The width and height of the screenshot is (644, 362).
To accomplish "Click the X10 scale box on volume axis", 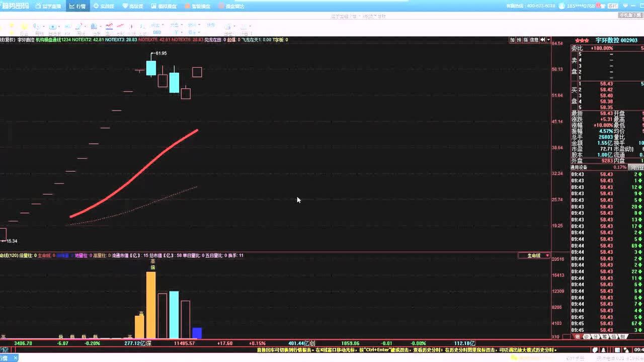I will pos(555,336).
